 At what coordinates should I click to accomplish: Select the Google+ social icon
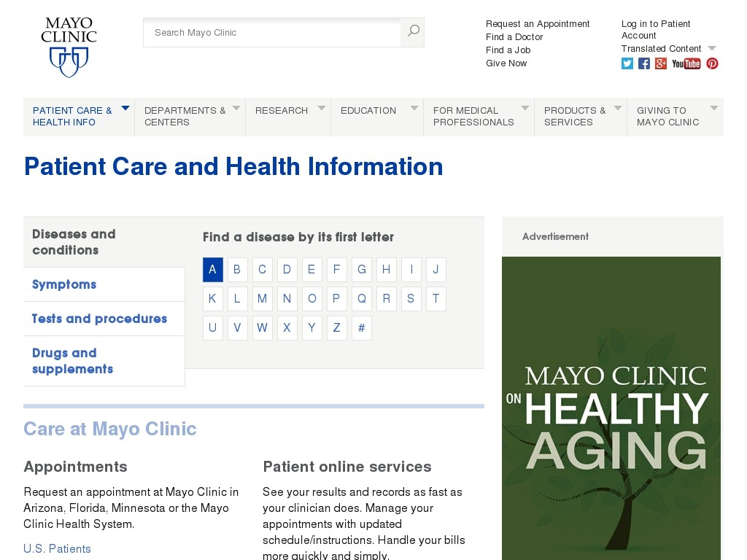pos(660,63)
